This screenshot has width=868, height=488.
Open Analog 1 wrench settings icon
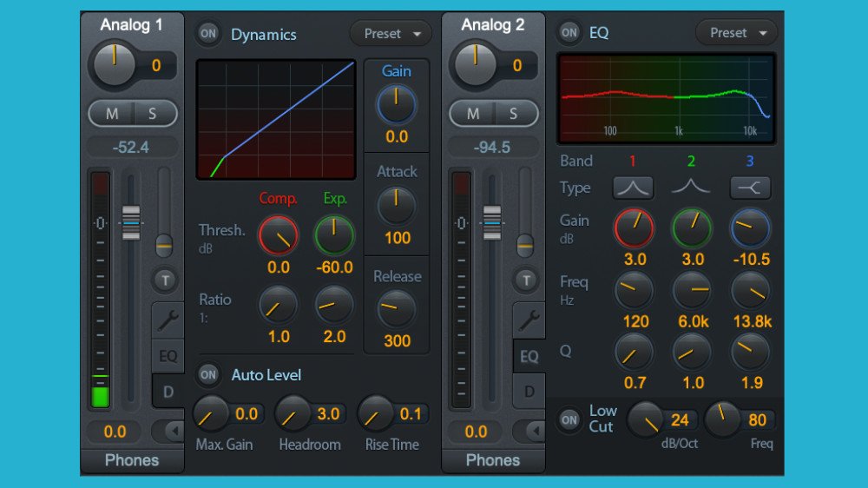(x=168, y=320)
